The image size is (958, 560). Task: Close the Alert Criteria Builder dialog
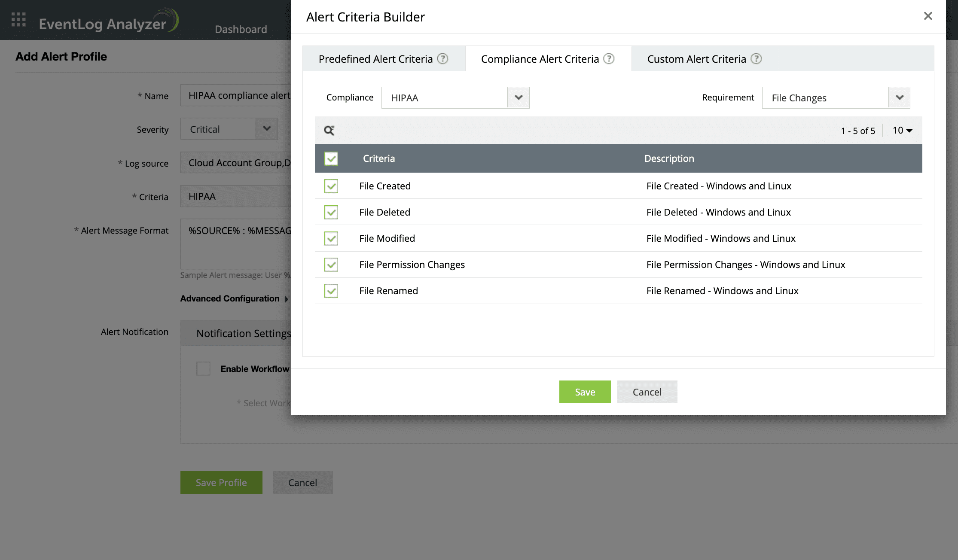click(928, 16)
